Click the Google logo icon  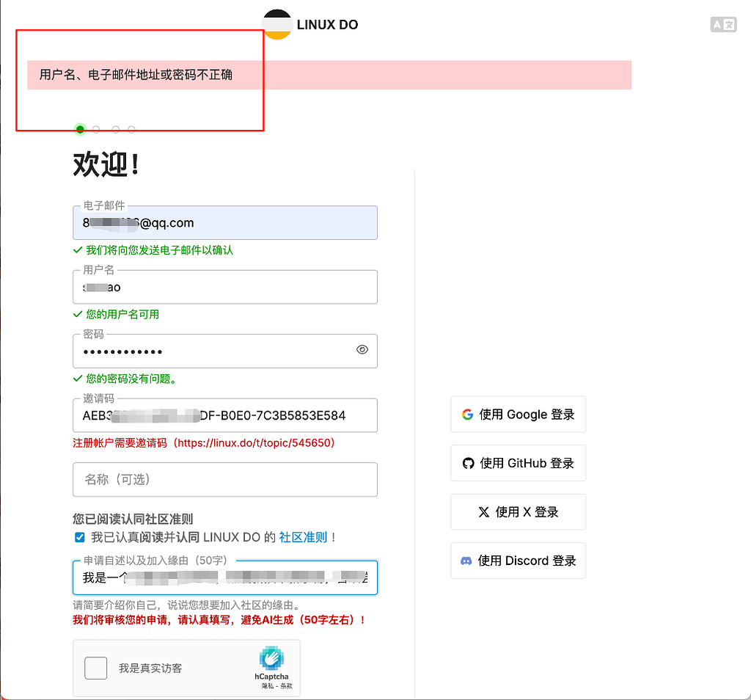click(467, 415)
